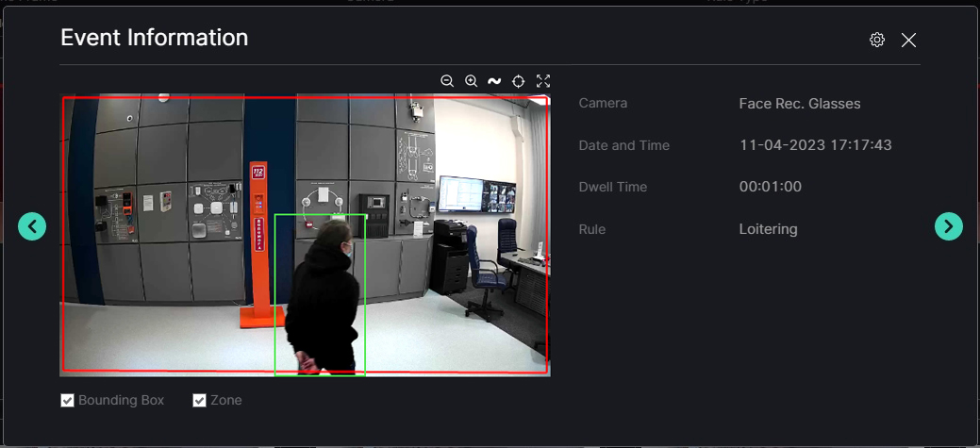Click the dwell time value 00:01:00
The width and height of the screenshot is (980, 448).
click(770, 186)
